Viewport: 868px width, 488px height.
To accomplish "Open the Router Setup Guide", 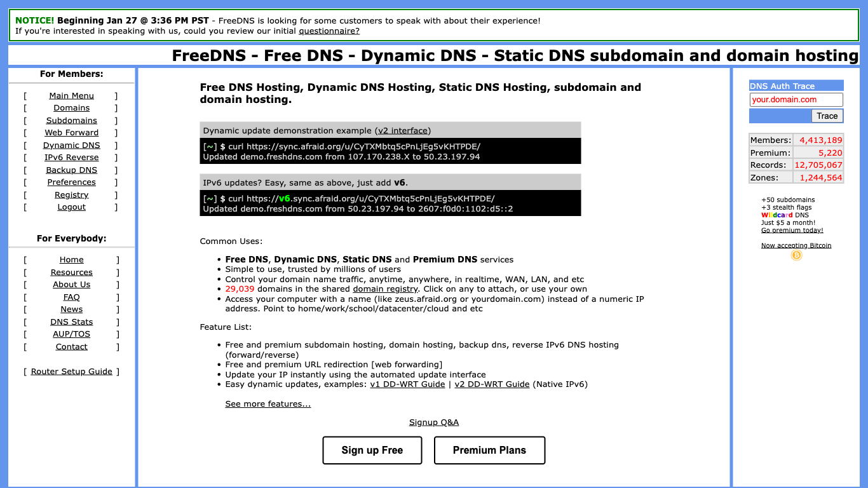I will pyautogui.click(x=71, y=372).
